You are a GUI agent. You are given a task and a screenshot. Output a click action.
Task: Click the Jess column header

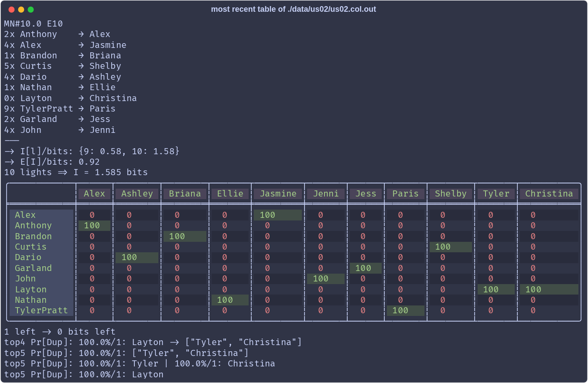366,194
